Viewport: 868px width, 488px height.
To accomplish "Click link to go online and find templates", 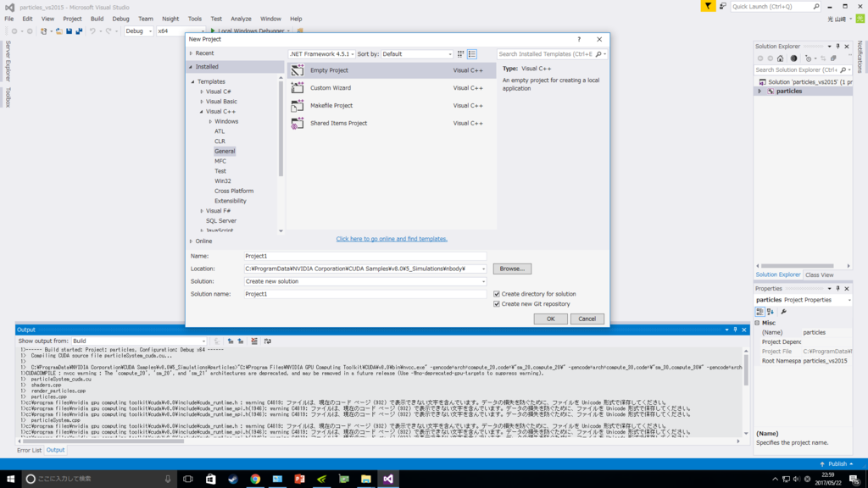I will (x=392, y=239).
